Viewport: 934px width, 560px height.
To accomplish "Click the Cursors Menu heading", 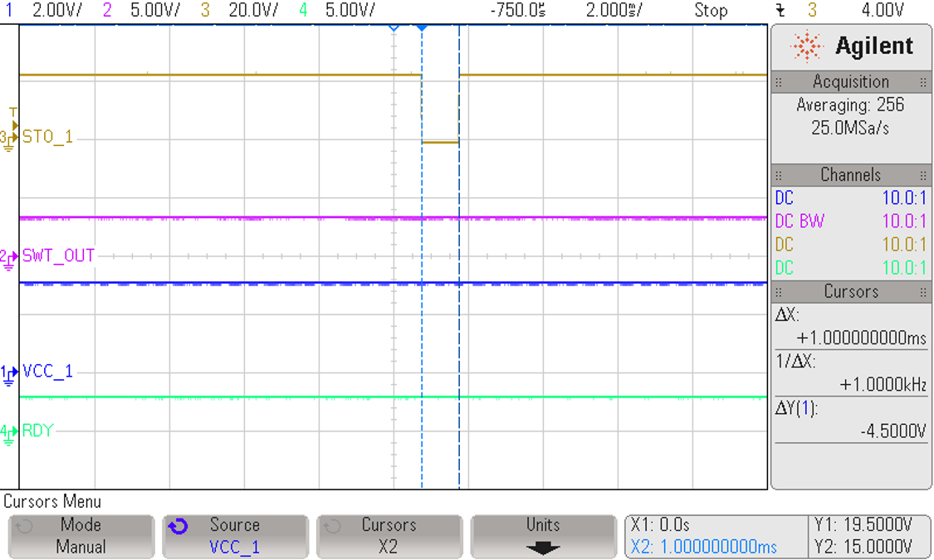I will pyautogui.click(x=51, y=501).
